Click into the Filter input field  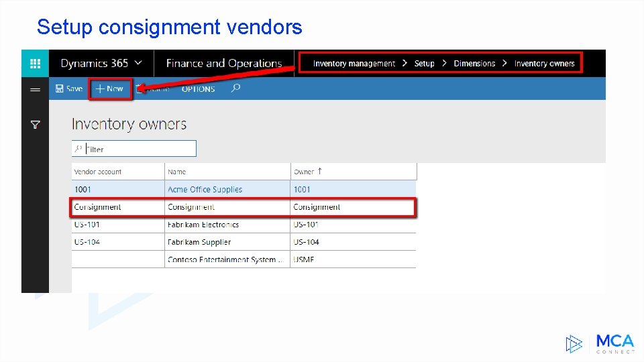pos(134,149)
